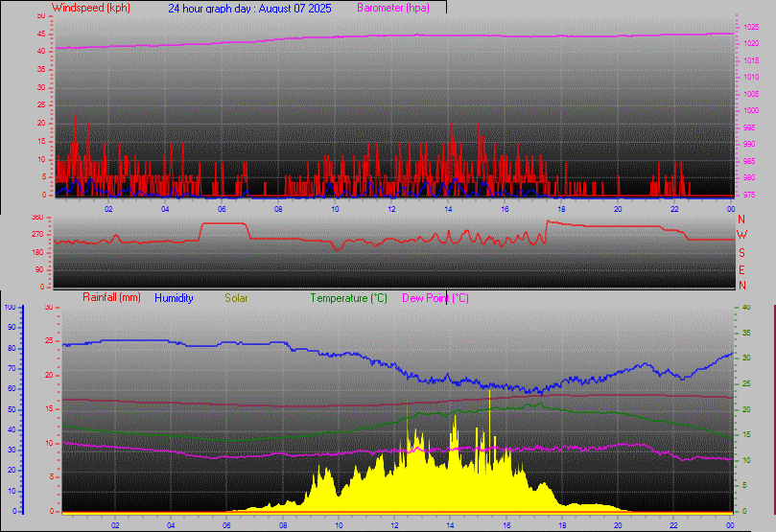Click the 'Dew Point (°C)' legend label

435,298
